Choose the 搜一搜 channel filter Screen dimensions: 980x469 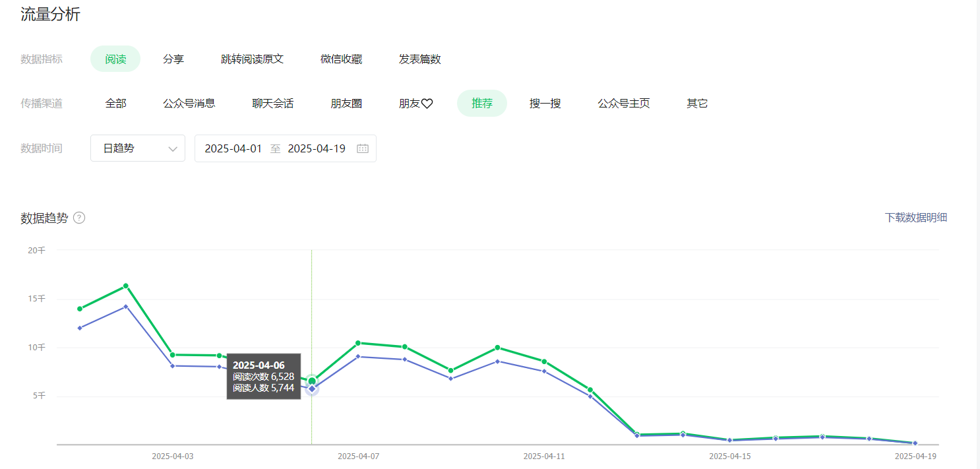[545, 104]
